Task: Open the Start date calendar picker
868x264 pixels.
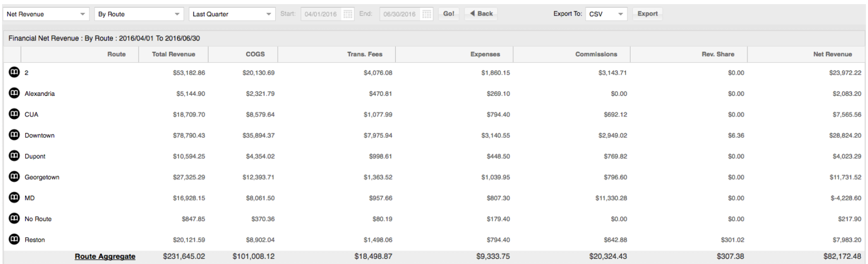Action: pyautogui.click(x=348, y=14)
